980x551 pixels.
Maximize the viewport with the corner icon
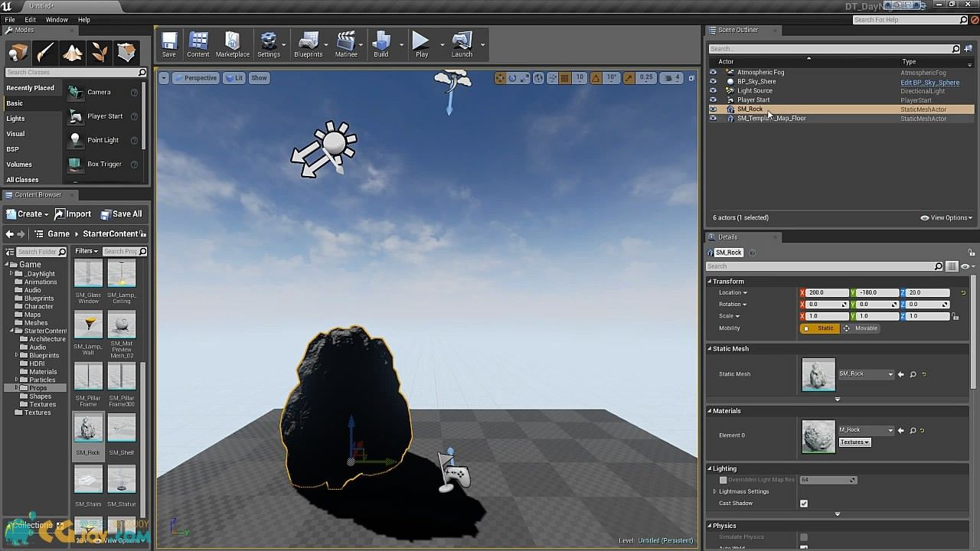tap(691, 78)
